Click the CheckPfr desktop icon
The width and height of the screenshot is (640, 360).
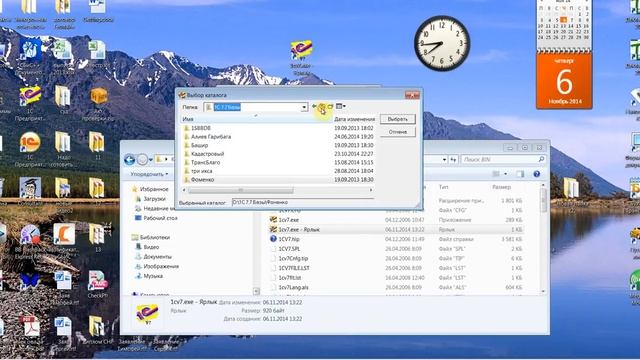pos(97,285)
